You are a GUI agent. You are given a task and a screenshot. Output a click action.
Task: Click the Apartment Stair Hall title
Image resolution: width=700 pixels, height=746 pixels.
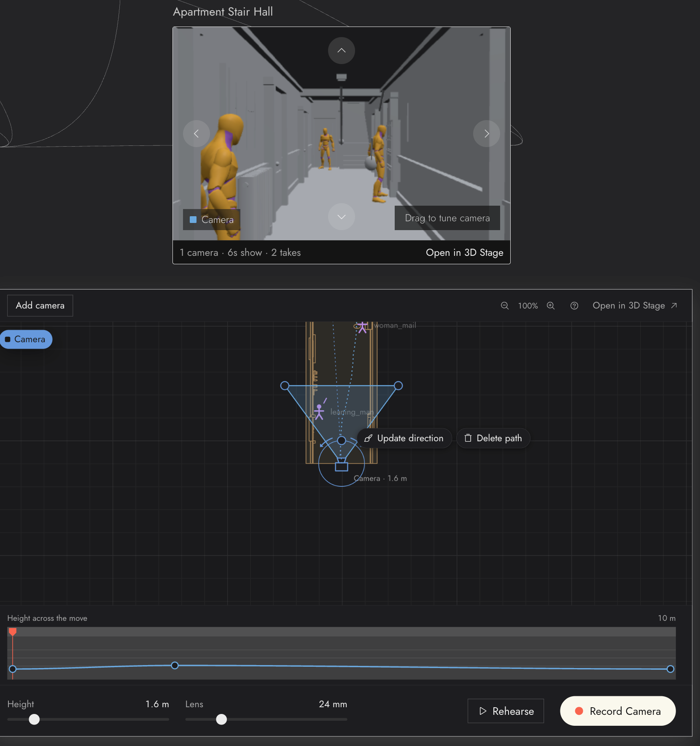point(223,12)
